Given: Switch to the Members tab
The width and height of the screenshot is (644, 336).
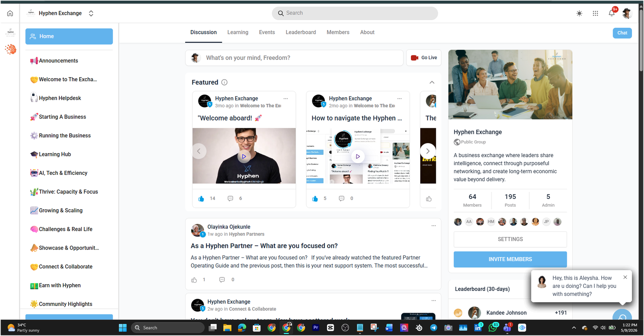Looking at the screenshot, I should pos(338,32).
